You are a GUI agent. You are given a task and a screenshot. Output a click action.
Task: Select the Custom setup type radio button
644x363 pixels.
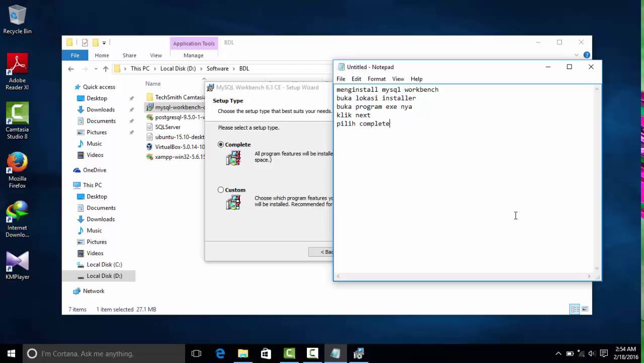click(221, 190)
